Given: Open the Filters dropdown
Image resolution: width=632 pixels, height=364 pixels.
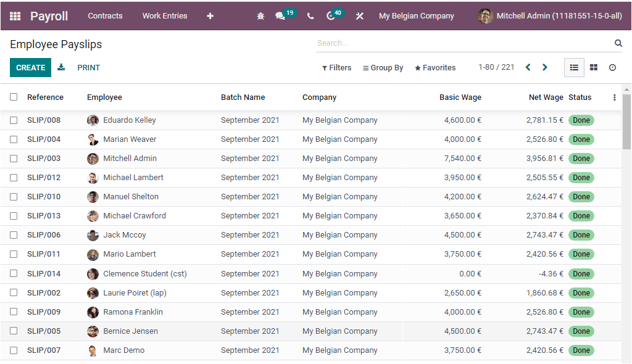Looking at the screenshot, I should point(336,67).
